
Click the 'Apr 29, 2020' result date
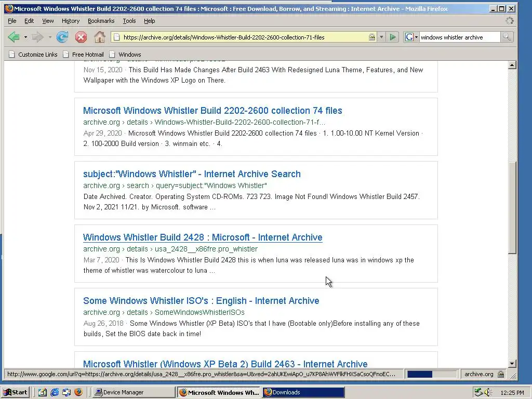coord(102,134)
